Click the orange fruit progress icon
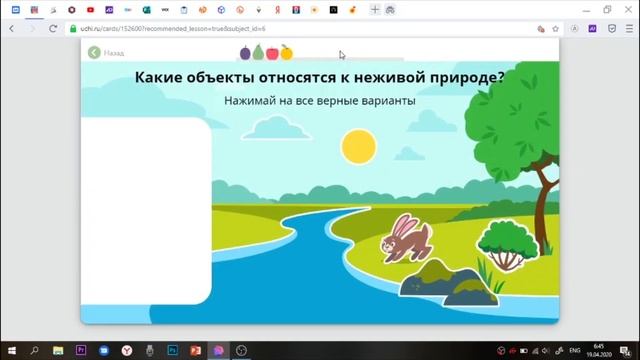Screen dimensions: 640x360 [x=287, y=53]
